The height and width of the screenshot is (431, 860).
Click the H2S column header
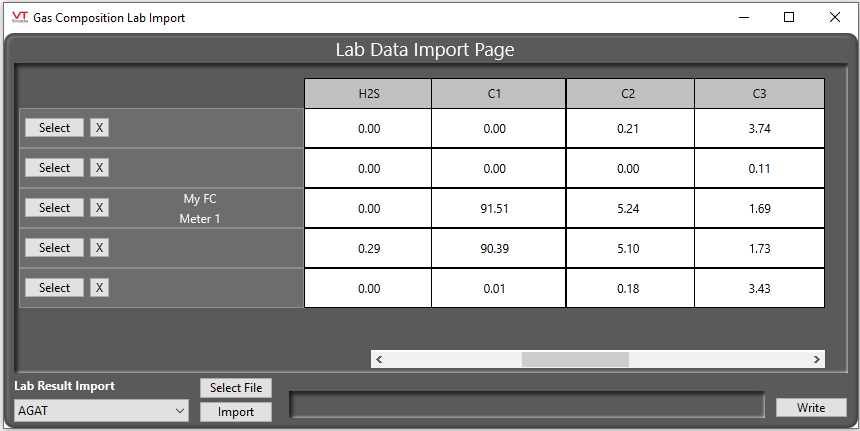368,94
